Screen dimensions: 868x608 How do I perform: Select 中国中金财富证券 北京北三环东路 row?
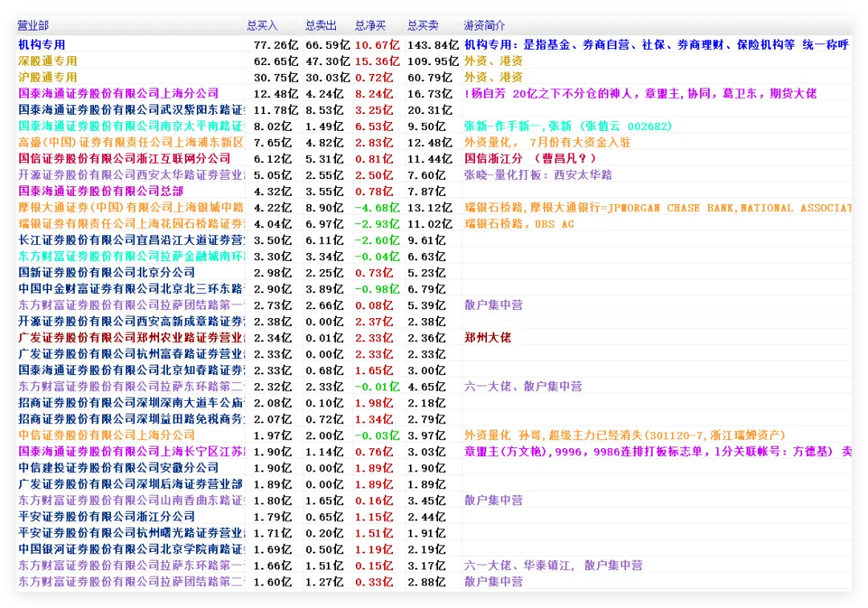131,289
